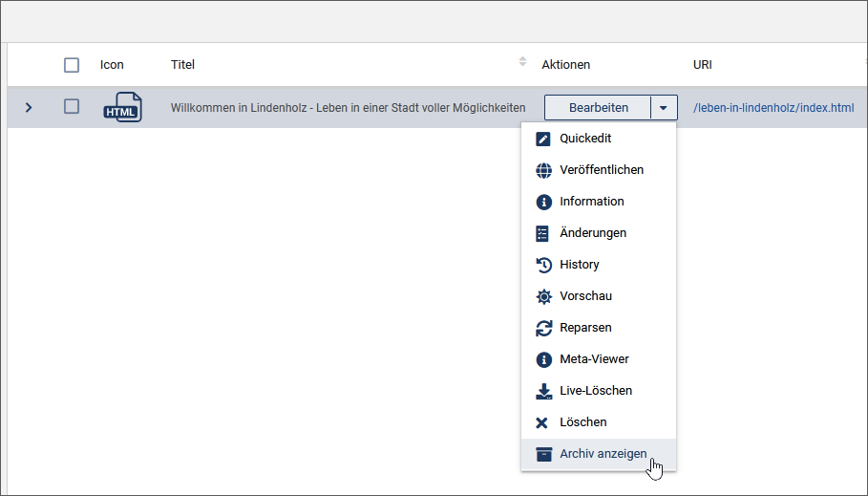The height and width of the screenshot is (496, 868).
Task: Click the Reparsen refresh arrows icon
Action: pos(543,328)
